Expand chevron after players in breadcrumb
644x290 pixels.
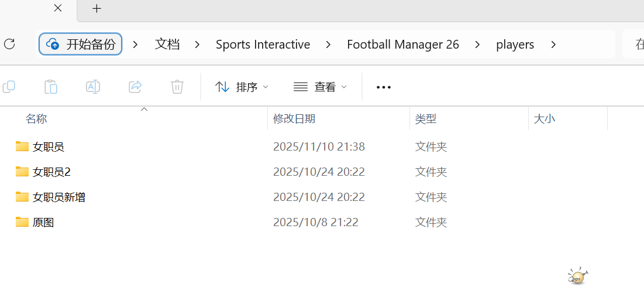coord(553,45)
